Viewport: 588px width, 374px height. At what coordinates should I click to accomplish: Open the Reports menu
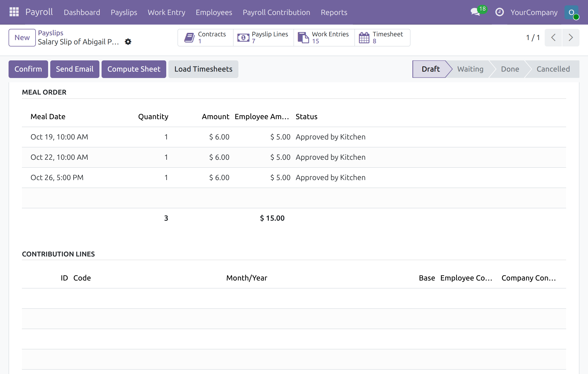[x=334, y=12]
